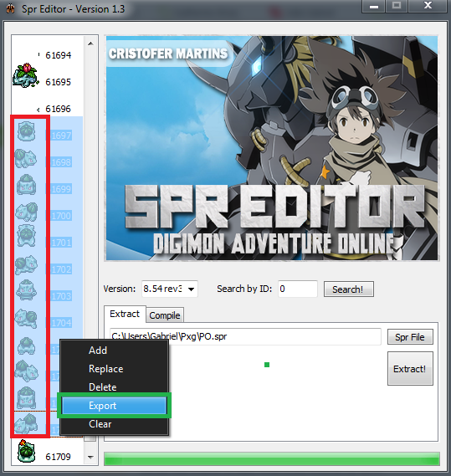The image size is (451, 476).
Task: Click the Spr Editor title bar app icon
Action: click(x=10, y=8)
